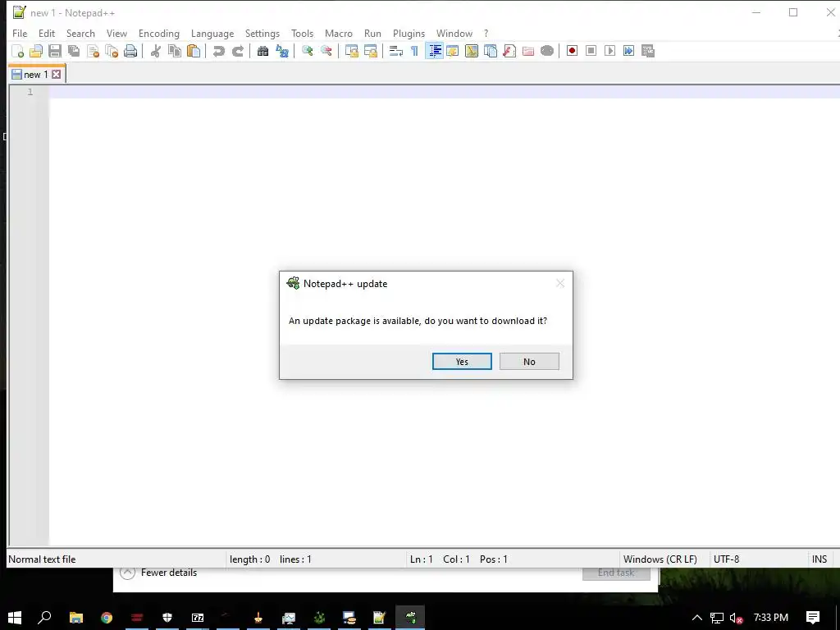Open taskbar search magnifier
840x630 pixels.
[44, 618]
